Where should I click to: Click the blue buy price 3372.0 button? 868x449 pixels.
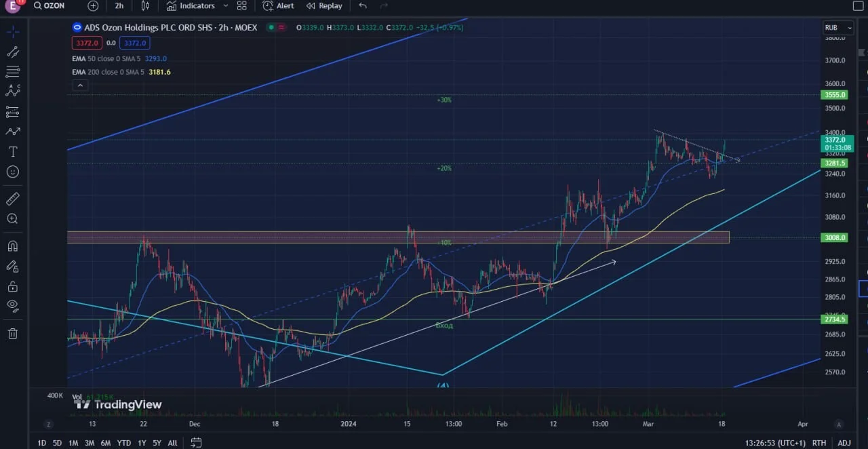tap(135, 43)
